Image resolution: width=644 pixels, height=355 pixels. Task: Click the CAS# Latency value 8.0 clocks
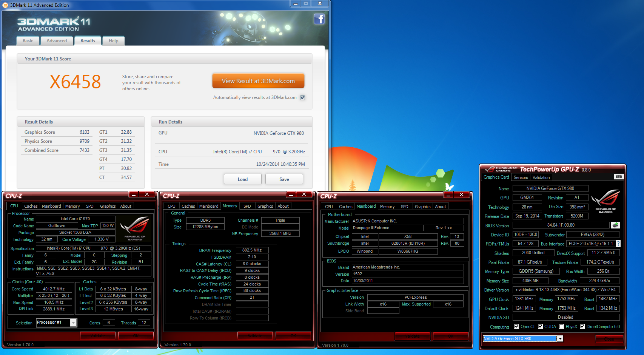tap(252, 264)
